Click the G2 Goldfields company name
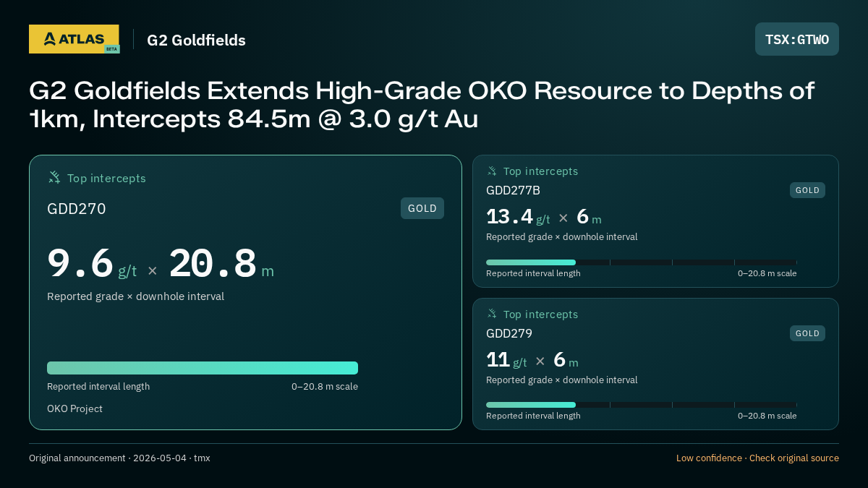Screen dimensions: 868x488 click(x=196, y=40)
